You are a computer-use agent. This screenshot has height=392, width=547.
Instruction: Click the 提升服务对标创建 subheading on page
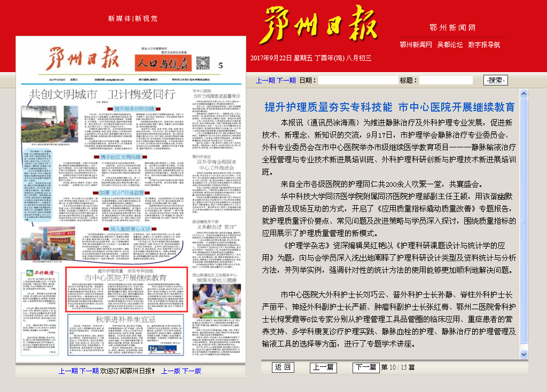(x=134, y=109)
